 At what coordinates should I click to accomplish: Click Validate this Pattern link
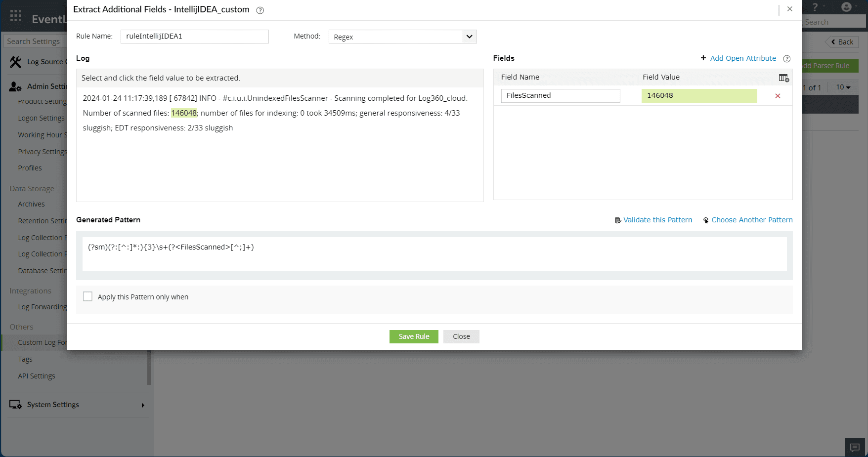(657, 220)
